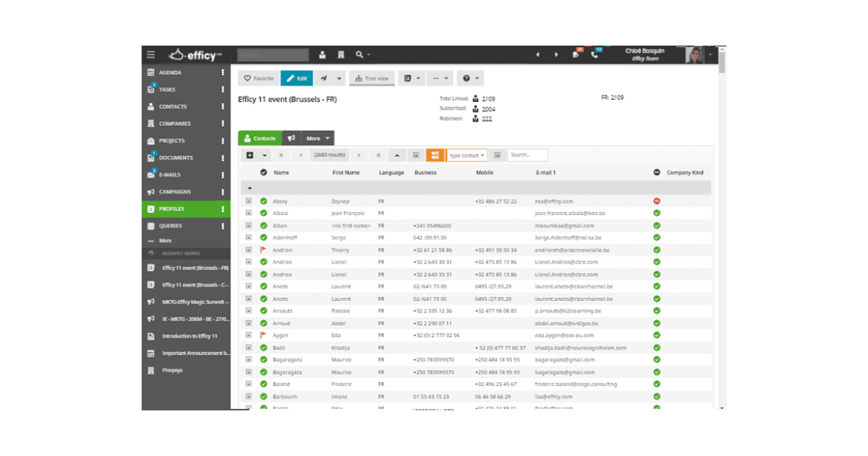Click the Edit button
This screenshot has height=456, width=868.
tap(297, 78)
